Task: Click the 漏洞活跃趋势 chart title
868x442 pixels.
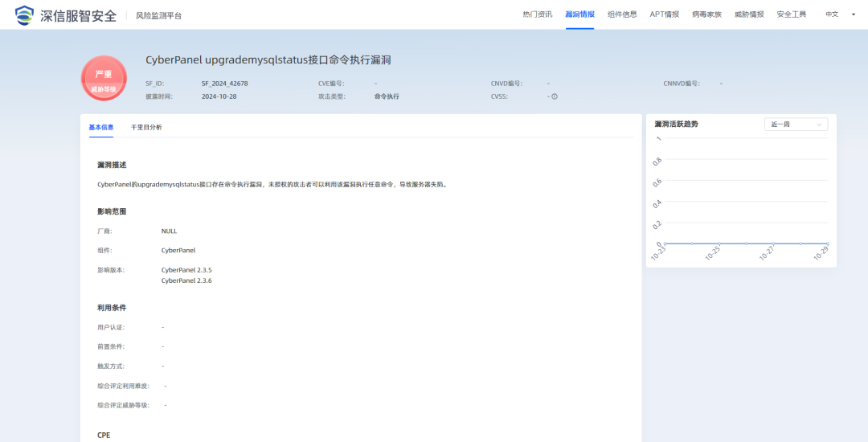Action: 677,125
